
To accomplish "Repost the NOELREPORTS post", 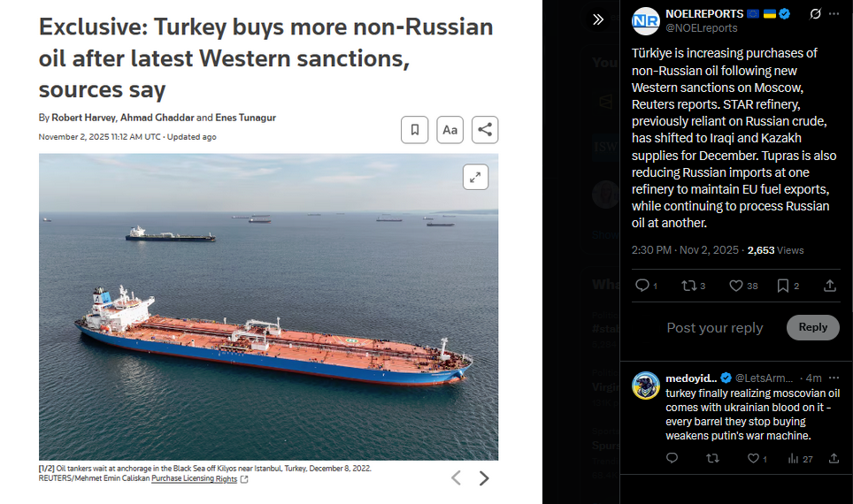I will point(694,286).
